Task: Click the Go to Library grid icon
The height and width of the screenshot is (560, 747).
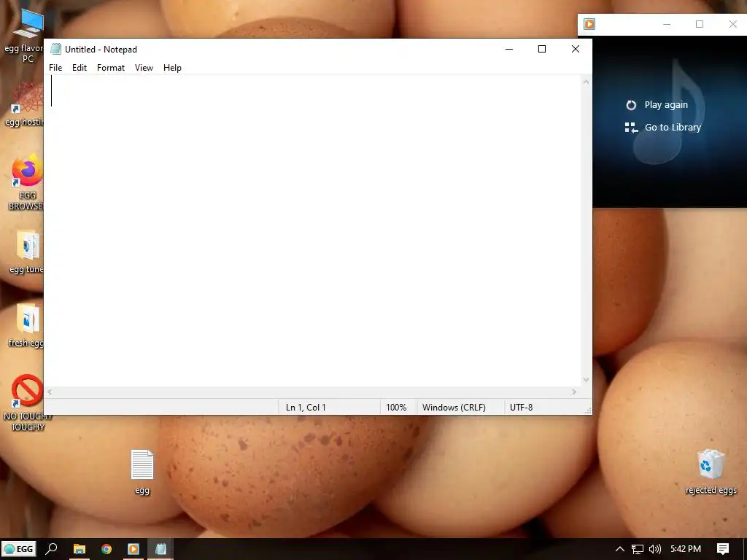Action: coord(631,128)
